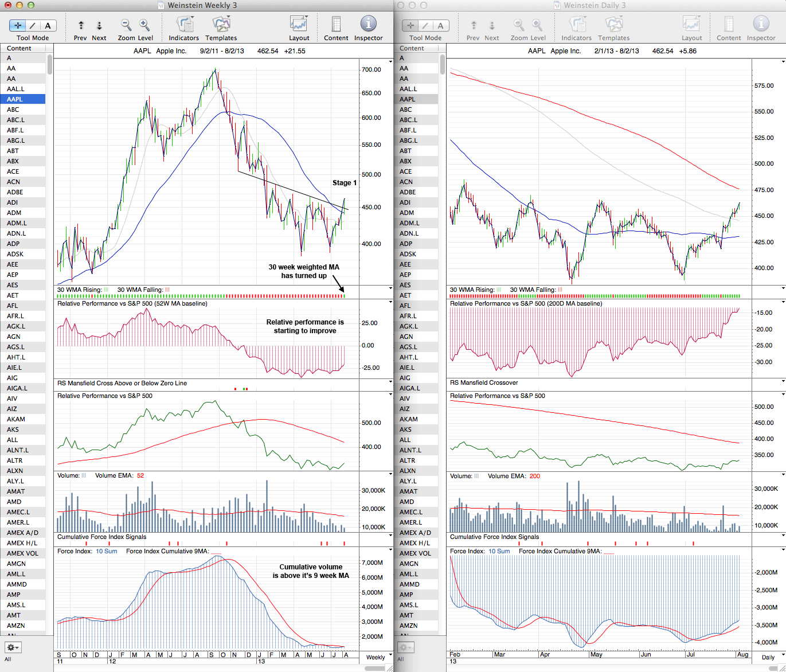Toggle the Content sidebar panel icon
This screenshot has height=672, width=786.
click(x=336, y=25)
